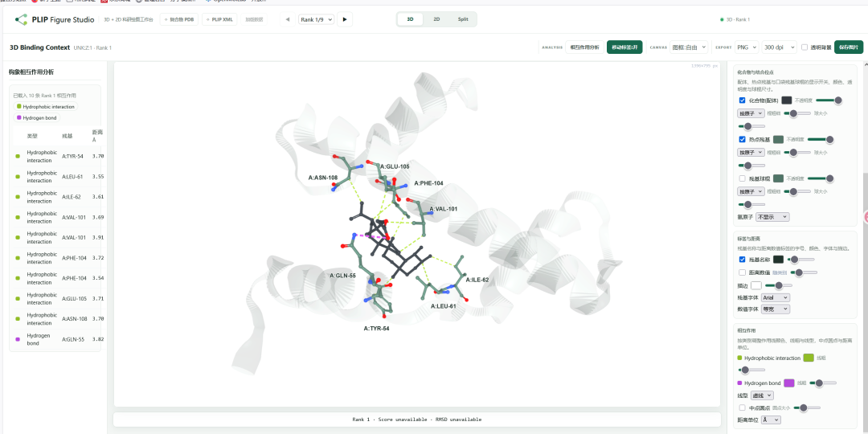
Task: Open the 描边 outline color swatch
Action: point(756,285)
